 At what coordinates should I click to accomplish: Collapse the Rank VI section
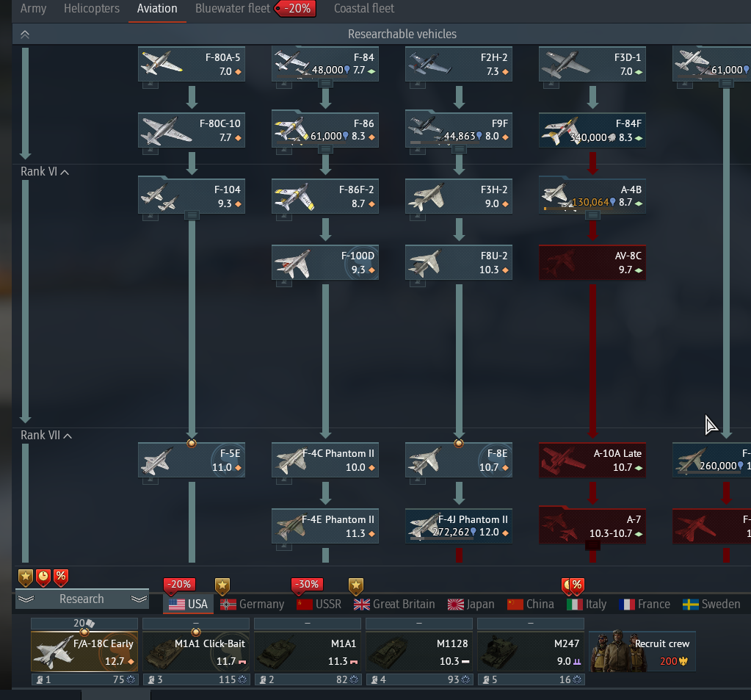45,172
